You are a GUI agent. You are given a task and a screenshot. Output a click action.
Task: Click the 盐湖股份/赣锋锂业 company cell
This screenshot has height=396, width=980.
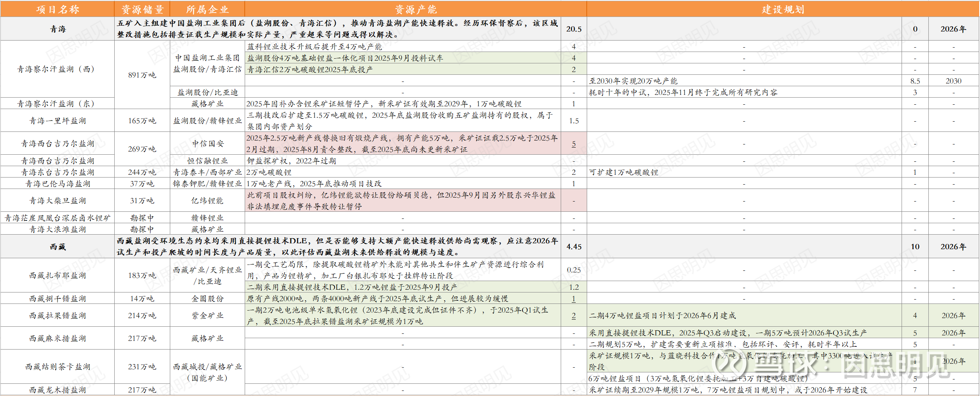[x=207, y=120]
